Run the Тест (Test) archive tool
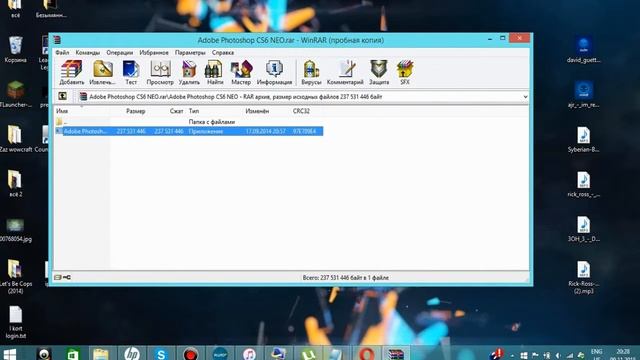This screenshot has width=640, height=360. [x=131, y=73]
